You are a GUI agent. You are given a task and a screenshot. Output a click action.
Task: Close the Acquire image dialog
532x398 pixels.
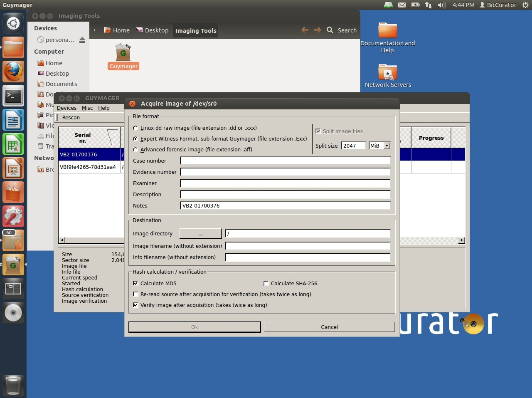(x=132, y=104)
